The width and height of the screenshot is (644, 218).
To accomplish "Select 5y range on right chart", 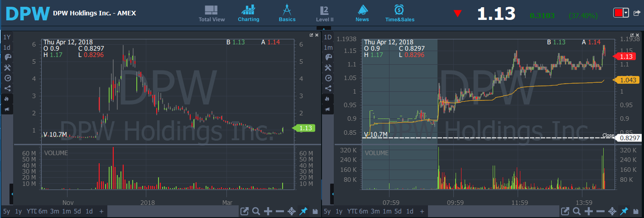I will click(327, 211).
